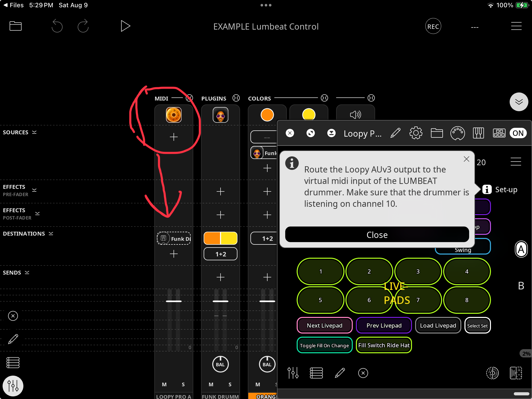
Task: Collapse the EFFECTS PRE-FADER section
Action: pos(34,190)
